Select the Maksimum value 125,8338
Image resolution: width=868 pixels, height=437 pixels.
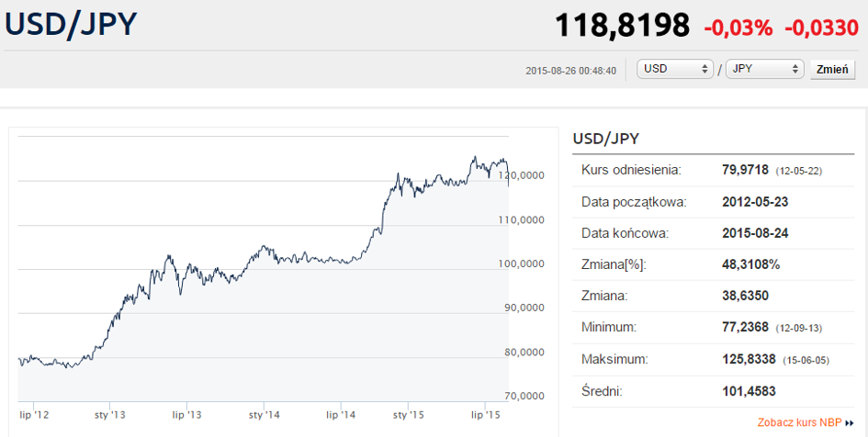(x=748, y=359)
